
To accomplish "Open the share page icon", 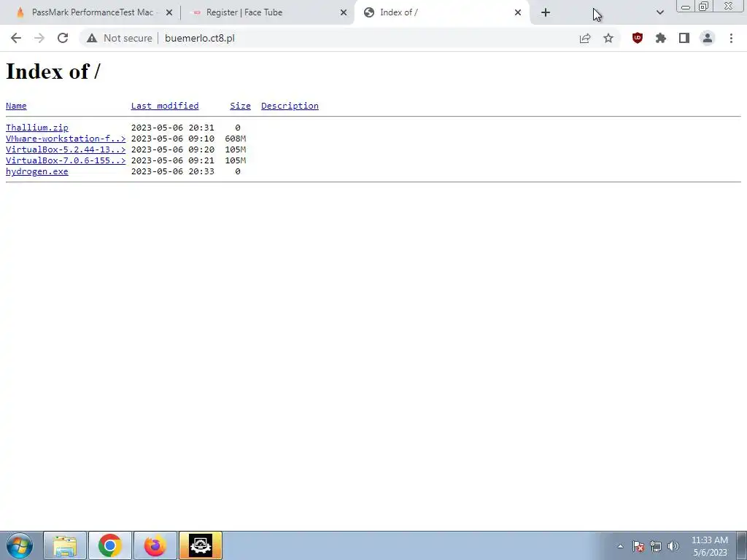I will point(585,38).
